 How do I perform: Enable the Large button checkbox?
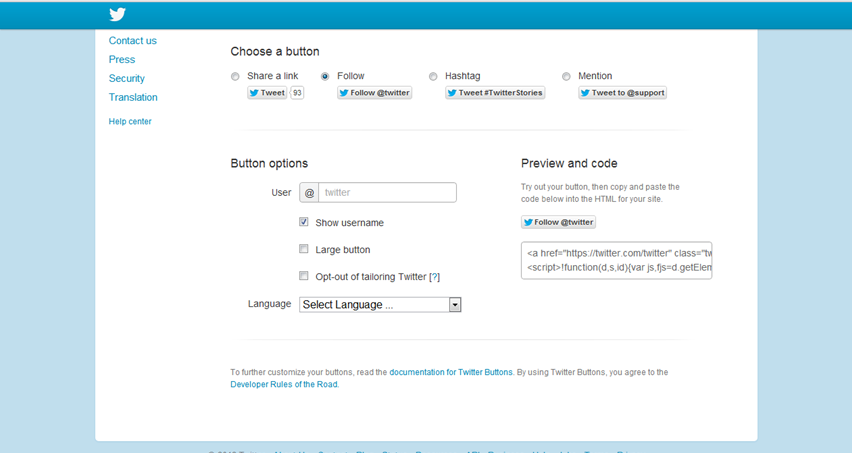pyautogui.click(x=304, y=249)
